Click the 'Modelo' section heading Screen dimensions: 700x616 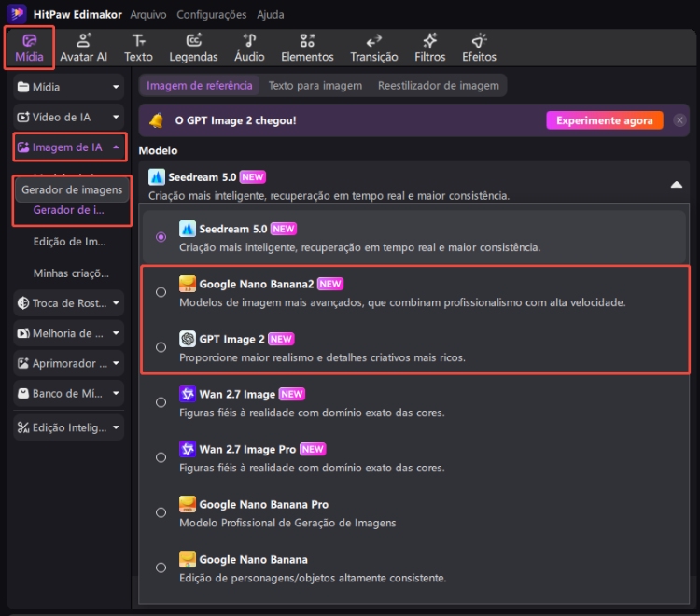pos(158,150)
